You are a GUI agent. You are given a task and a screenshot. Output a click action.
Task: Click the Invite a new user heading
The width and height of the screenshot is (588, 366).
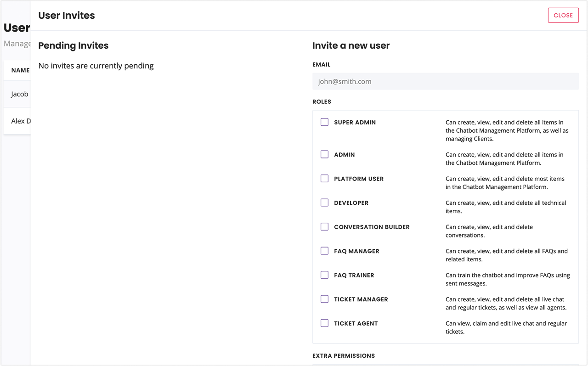[351, 45]
